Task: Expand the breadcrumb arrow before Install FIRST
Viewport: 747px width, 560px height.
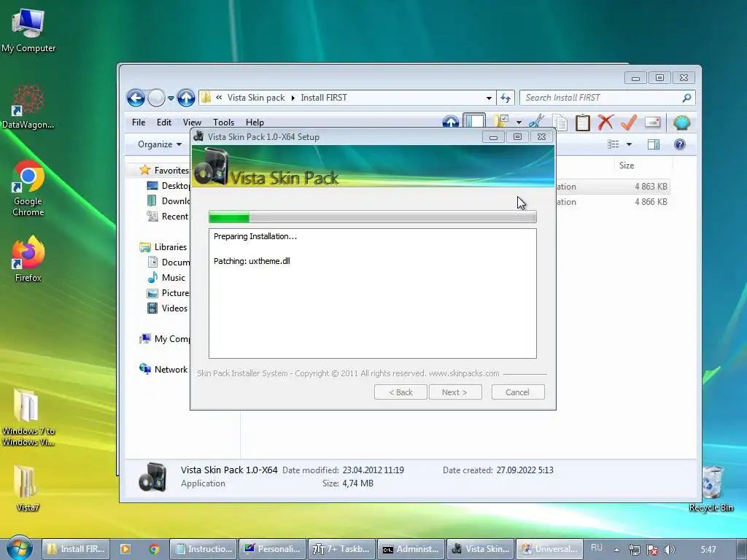Action: point(293,98)
